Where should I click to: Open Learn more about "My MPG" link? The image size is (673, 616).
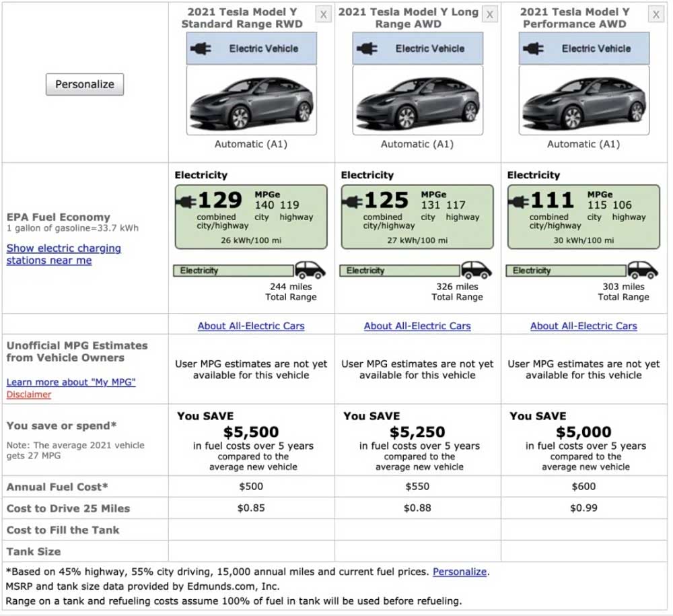[x=71, y=382]
